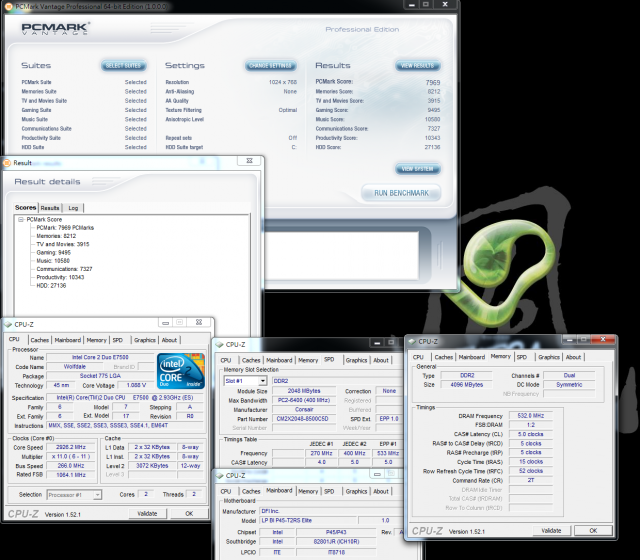
Task: Click the PCMARK Vantage logo
Action: point(55,29)
